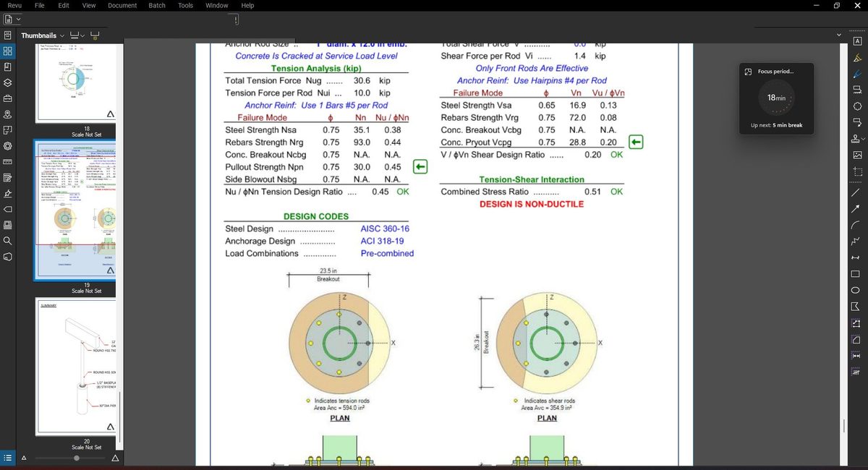The image size is (868, 470).
Task: Open the Document menu
Action: pos(122,6)
